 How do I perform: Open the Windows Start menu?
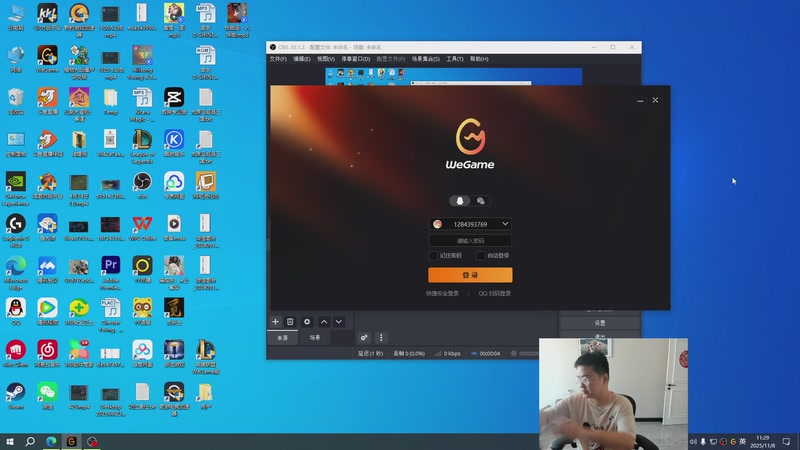point(10,441)
